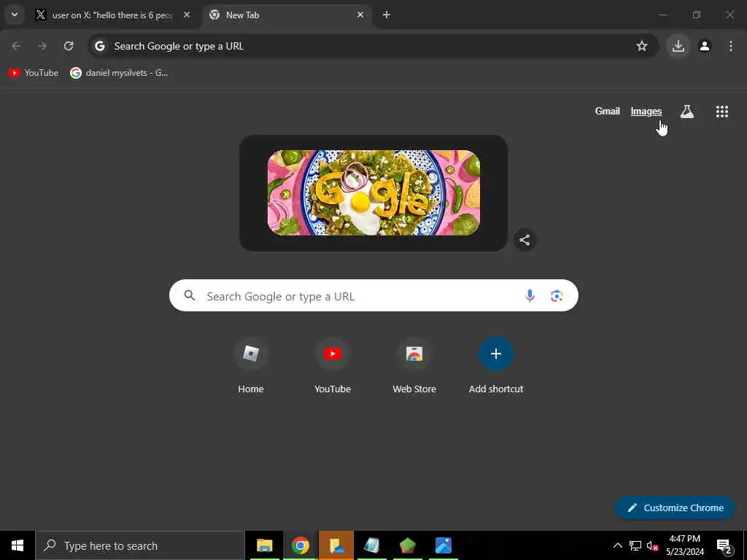Show hidden system tray icons
The width and height of the screenshot is (747, 560).
pyautogui.click(x=617, y=545)
